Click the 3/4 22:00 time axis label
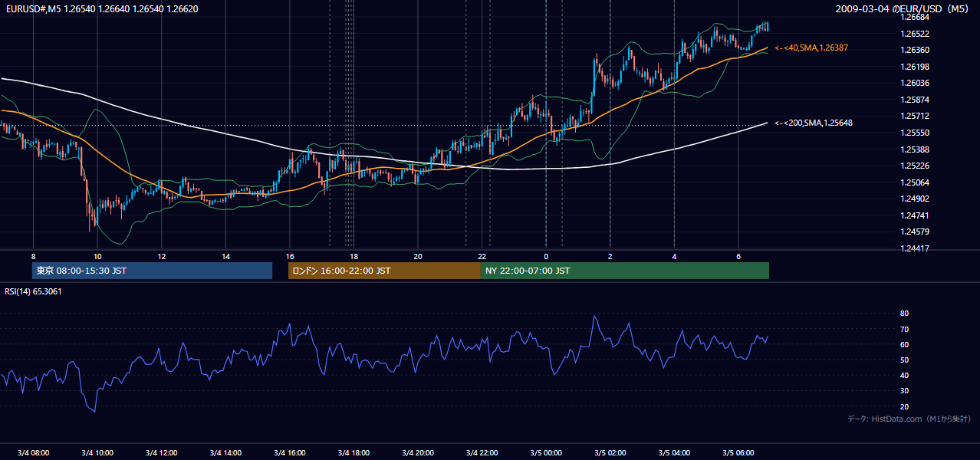 482,452
